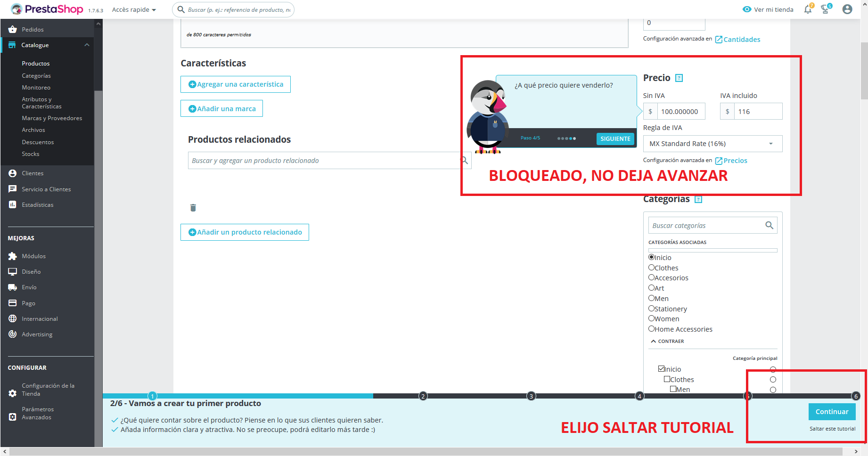Screen dimensions: 868x456
Task: Click onboarding progress step 4 marker
Action: (x=639, y=396)
